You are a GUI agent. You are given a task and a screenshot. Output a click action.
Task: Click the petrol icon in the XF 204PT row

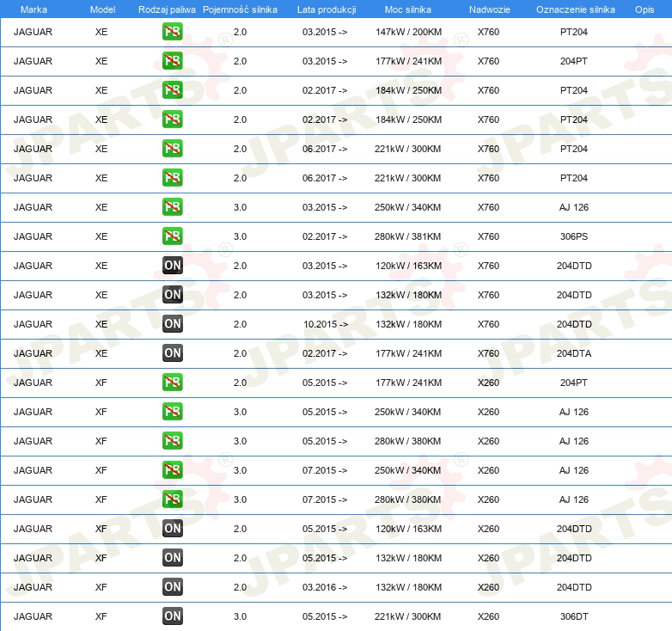172,383
